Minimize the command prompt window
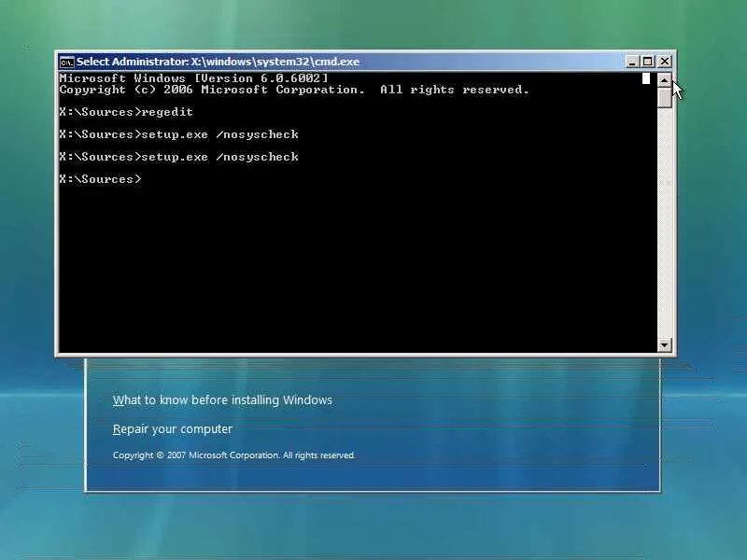Screen dimensions: 747x560 point(632,62)
